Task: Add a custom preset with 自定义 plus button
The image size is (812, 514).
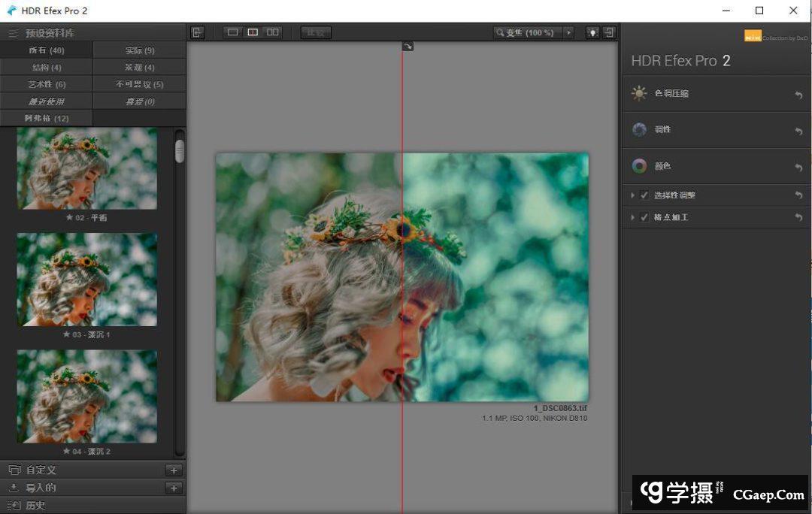Action: click(174, 470)
